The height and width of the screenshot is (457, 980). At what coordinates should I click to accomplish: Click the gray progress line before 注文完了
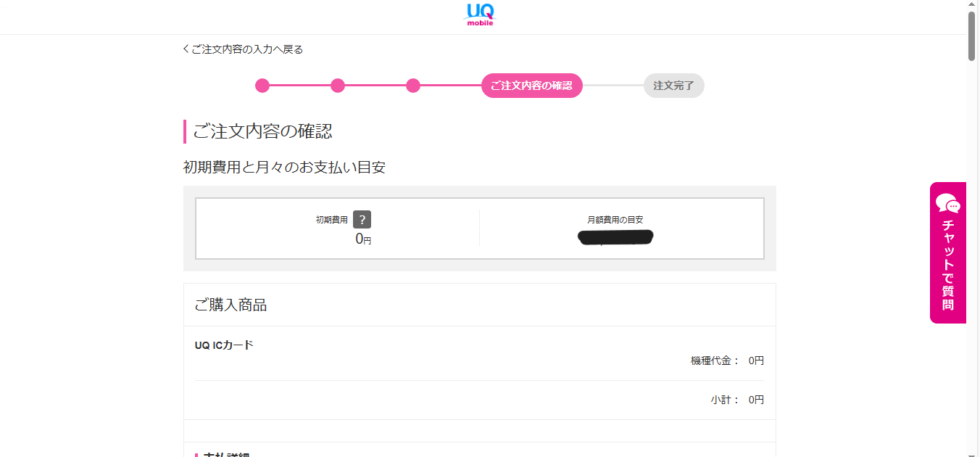pos(613,86)
